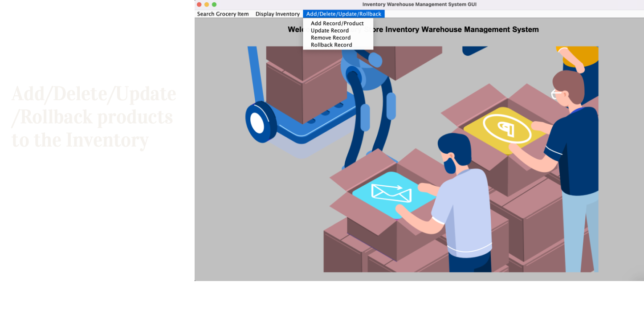Click Remove Record in the dropdown menu
The height and width of the screenshot is (318, 644).
coord(331,37)
